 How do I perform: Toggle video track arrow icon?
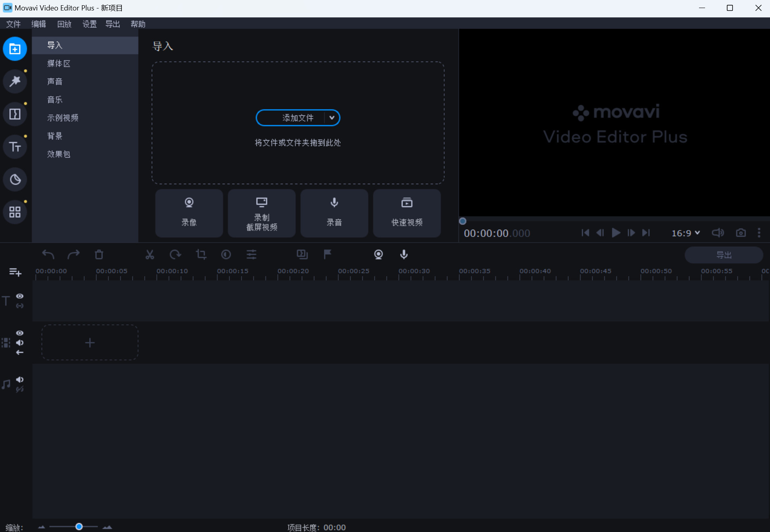point(20,353)
